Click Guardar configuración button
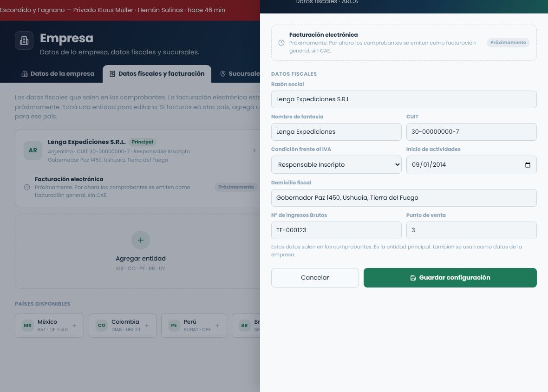The image size is (548, 392). [x=450, y=278]
